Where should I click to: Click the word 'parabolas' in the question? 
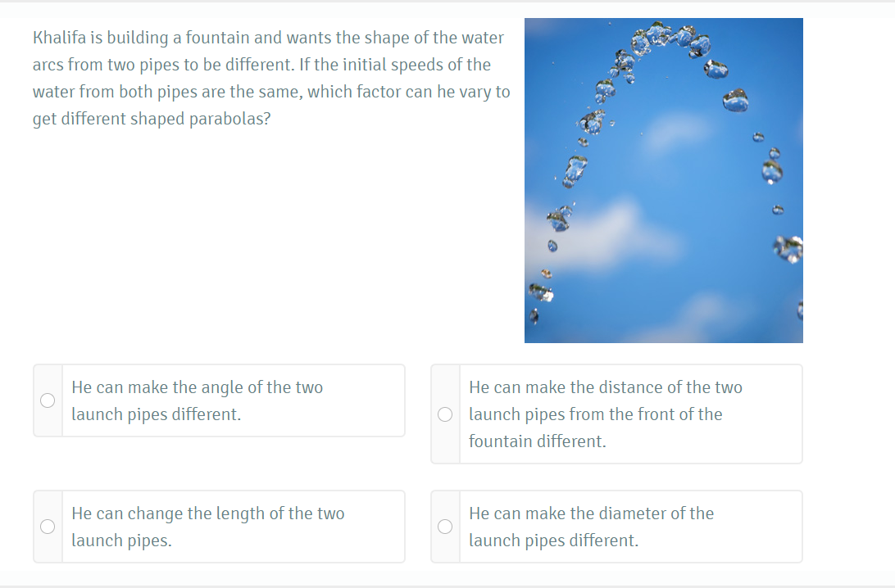pyautogui.click(x=228, y=119)
